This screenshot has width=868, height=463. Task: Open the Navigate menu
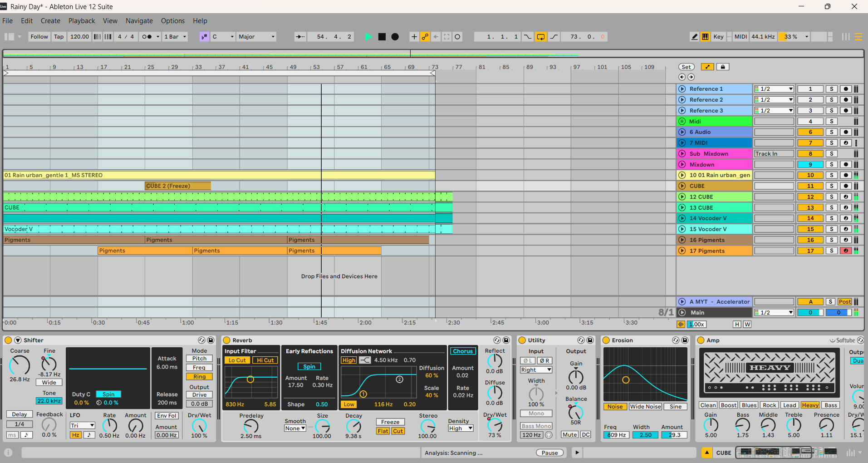(139, 21)
